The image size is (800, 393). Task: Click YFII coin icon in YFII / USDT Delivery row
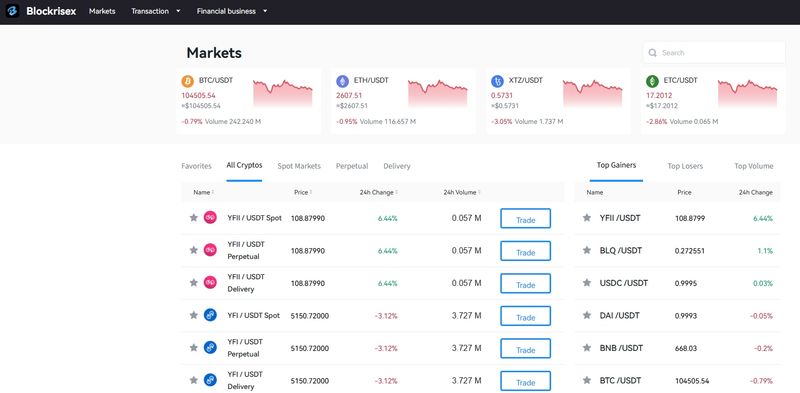(210, 282)
